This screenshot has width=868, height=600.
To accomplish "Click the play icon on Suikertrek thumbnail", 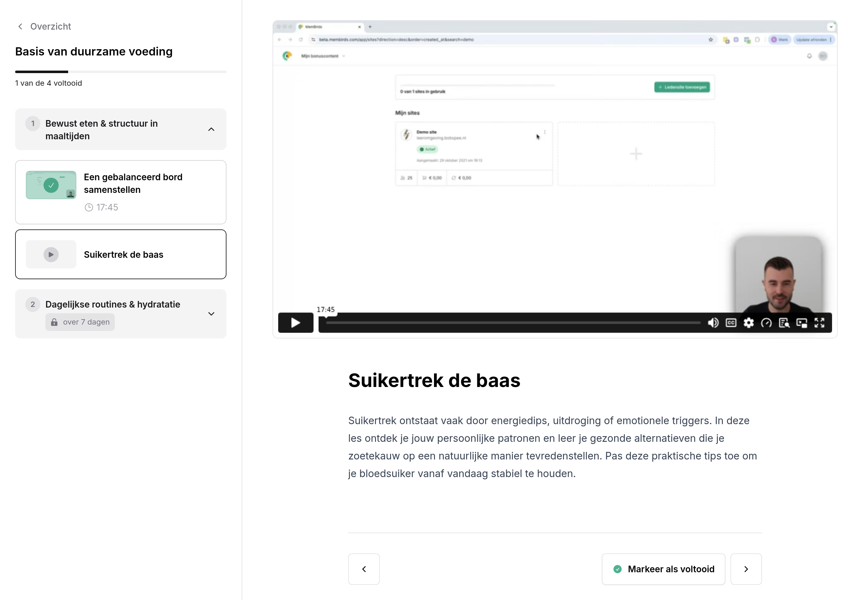I will [51, 255].
